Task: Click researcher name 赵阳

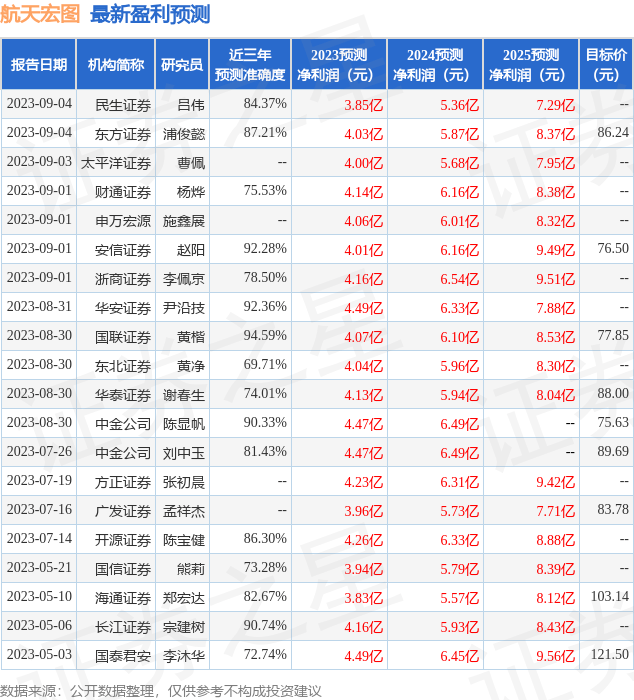Action: coord(191,250)
